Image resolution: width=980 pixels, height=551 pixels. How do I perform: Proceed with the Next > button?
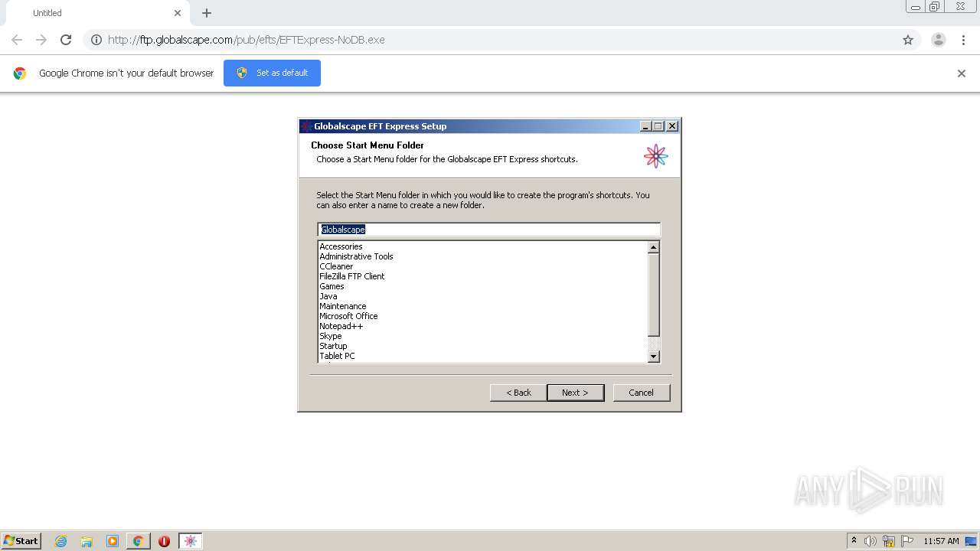(575, 393)
